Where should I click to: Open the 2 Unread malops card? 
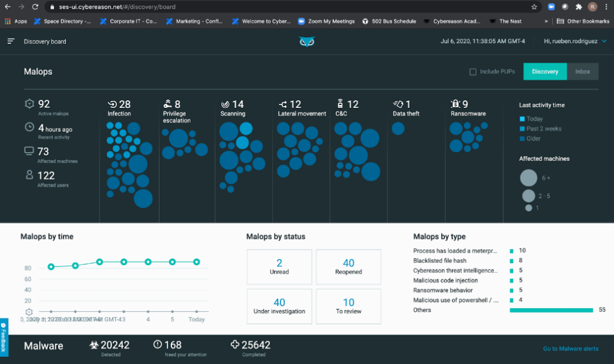click(279, 267)
